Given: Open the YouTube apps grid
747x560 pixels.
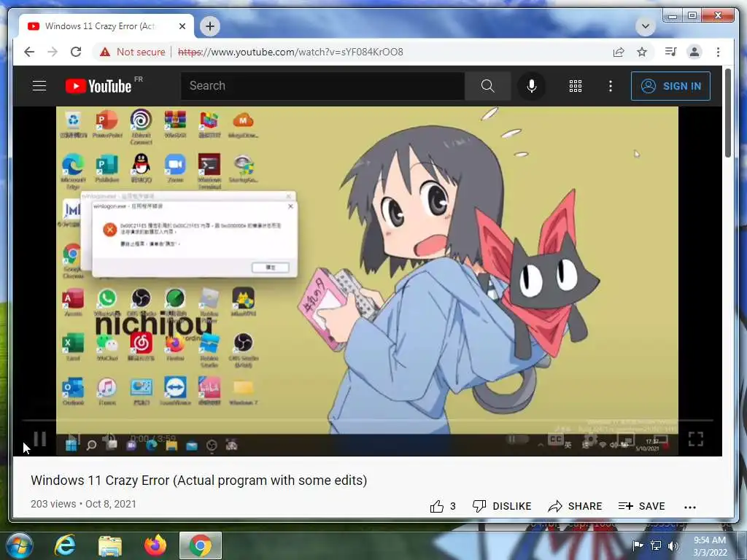Looking at the screenshot, I should pos(576,86).
